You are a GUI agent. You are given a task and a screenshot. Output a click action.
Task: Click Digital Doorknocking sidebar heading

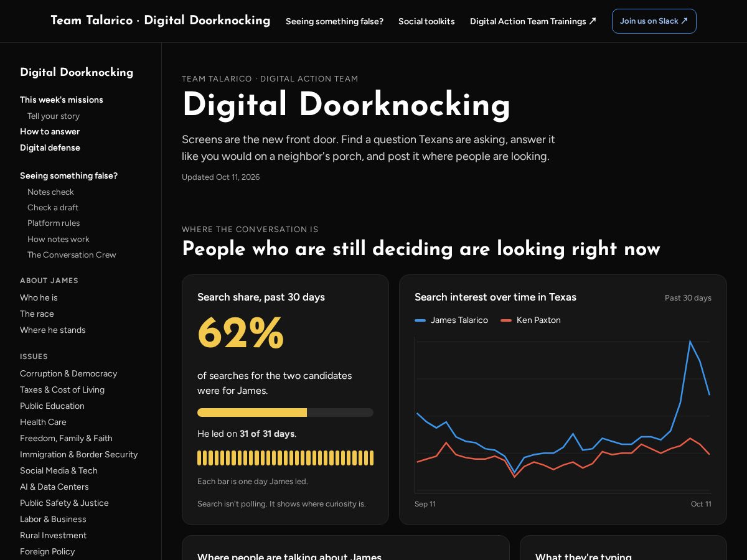click(77, 72)
